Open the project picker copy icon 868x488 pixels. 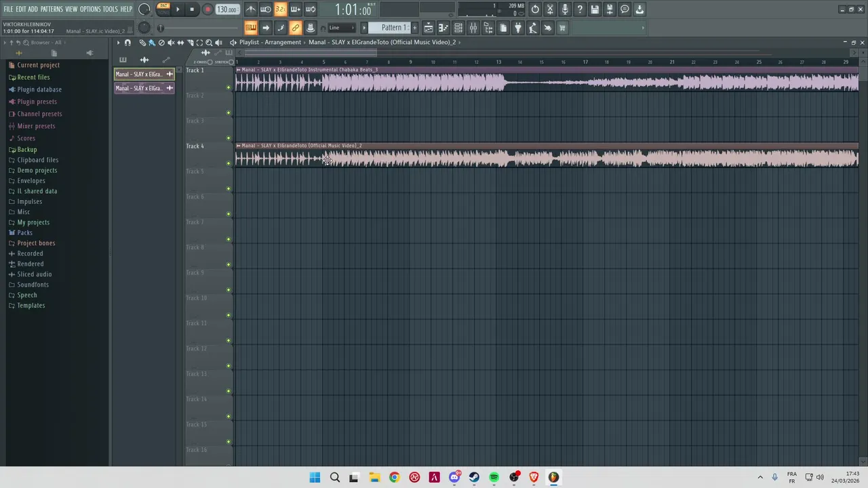coord(503,28)
